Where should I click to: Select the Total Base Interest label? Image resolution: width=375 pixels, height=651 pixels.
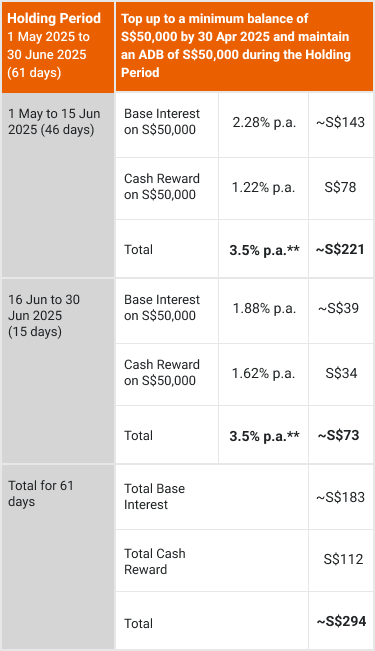pyautogui.click(x=154, y=497)
